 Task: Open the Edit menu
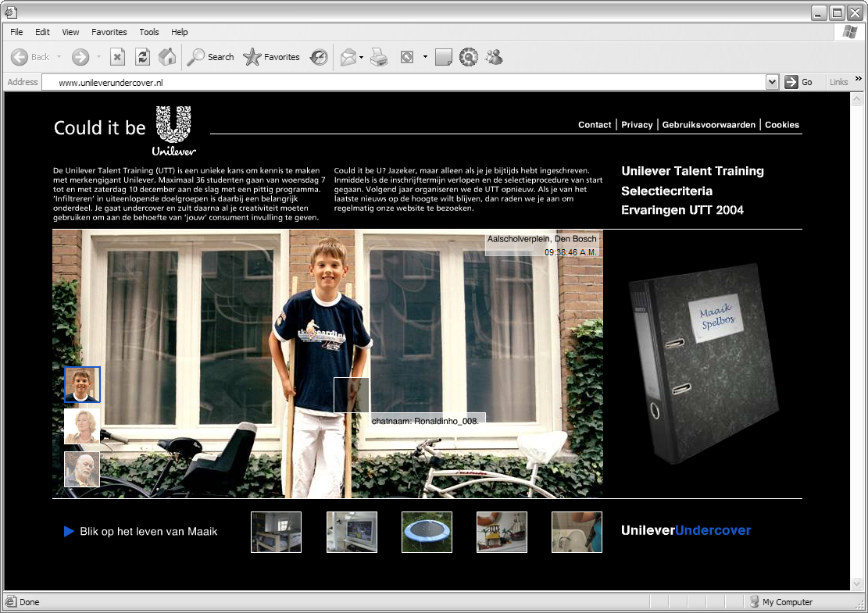pos(42,32)
